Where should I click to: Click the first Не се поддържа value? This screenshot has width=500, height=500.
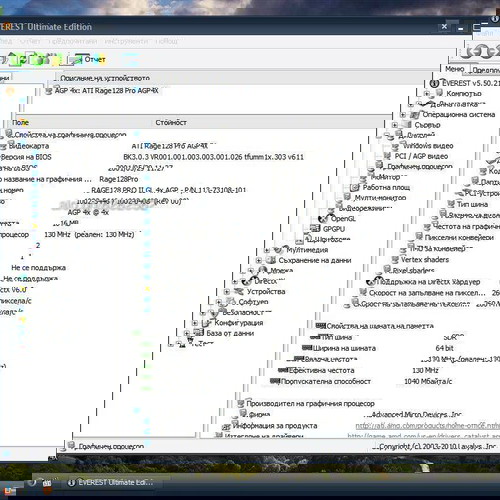38,268
